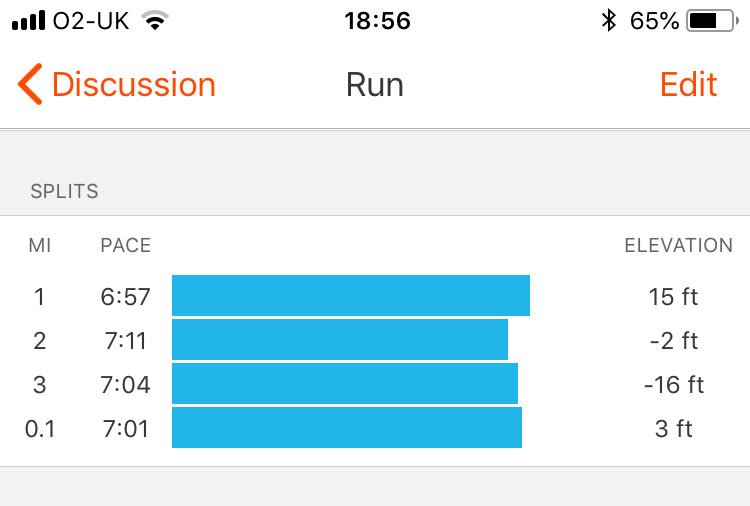This screenshot has height=506, width=750.
Task: Select the mile 1 pace bar
Action: coord(350,296)
